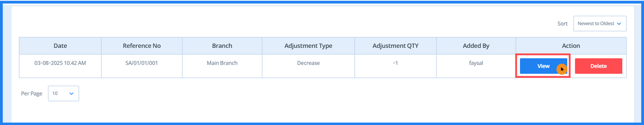644x125 pixels.
Task: Click the Reference No column header
Action: 142,46
